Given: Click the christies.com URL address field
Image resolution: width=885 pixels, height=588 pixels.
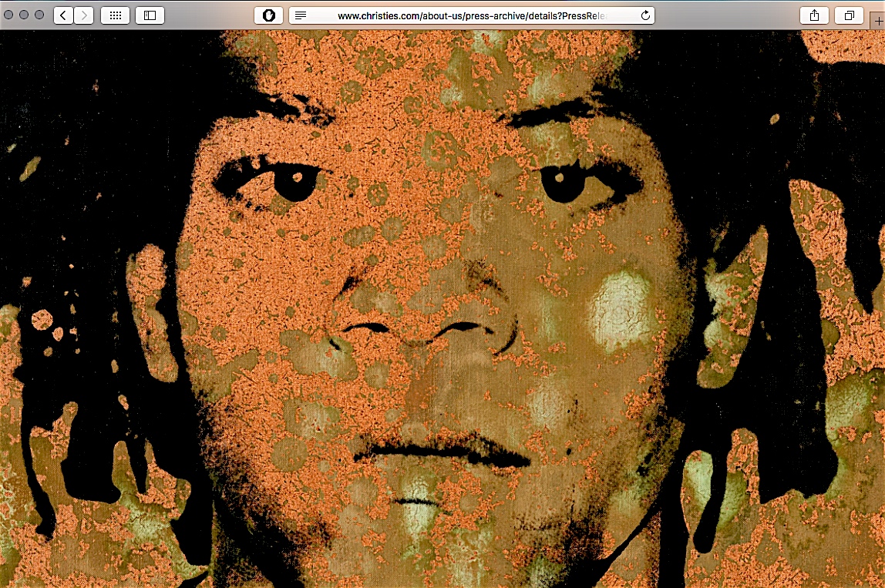Looking at the screenshot, I should point(472,15).
